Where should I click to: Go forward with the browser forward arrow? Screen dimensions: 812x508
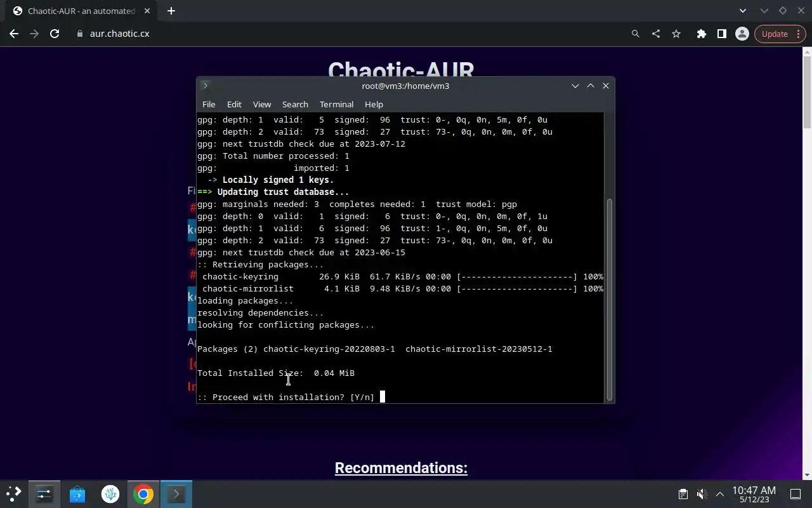tap(34, 34)
